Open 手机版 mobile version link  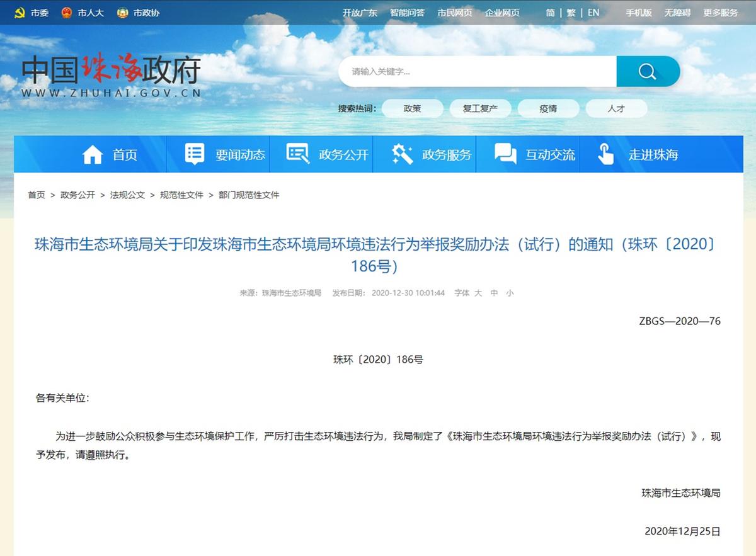[x=639, y=13]
